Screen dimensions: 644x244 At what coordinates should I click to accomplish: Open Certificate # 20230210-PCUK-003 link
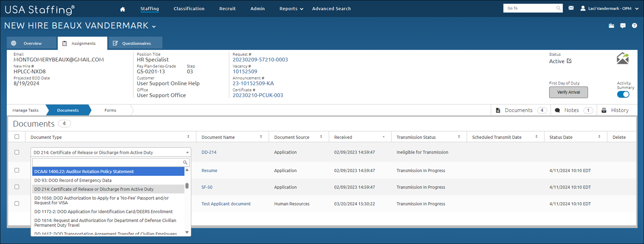coord(258,95)
